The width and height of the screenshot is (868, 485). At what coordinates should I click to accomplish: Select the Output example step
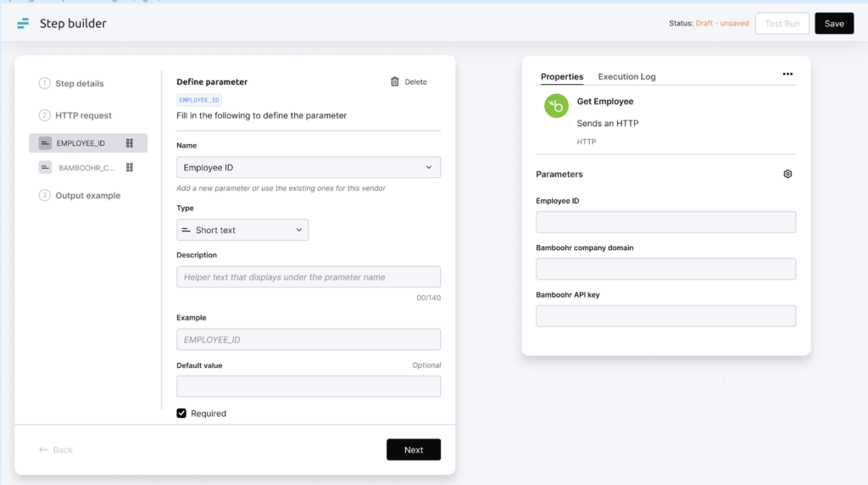point(87,196)
